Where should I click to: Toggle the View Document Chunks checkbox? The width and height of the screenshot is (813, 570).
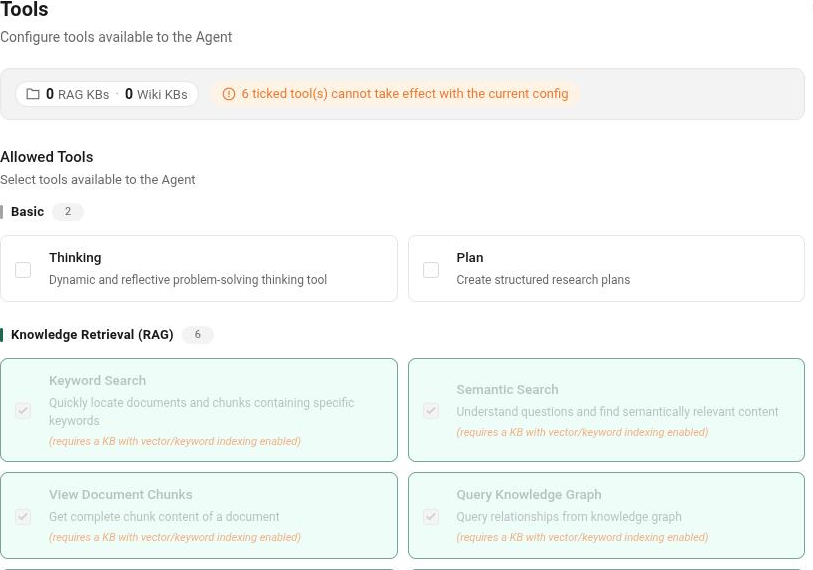click(23, 517)
